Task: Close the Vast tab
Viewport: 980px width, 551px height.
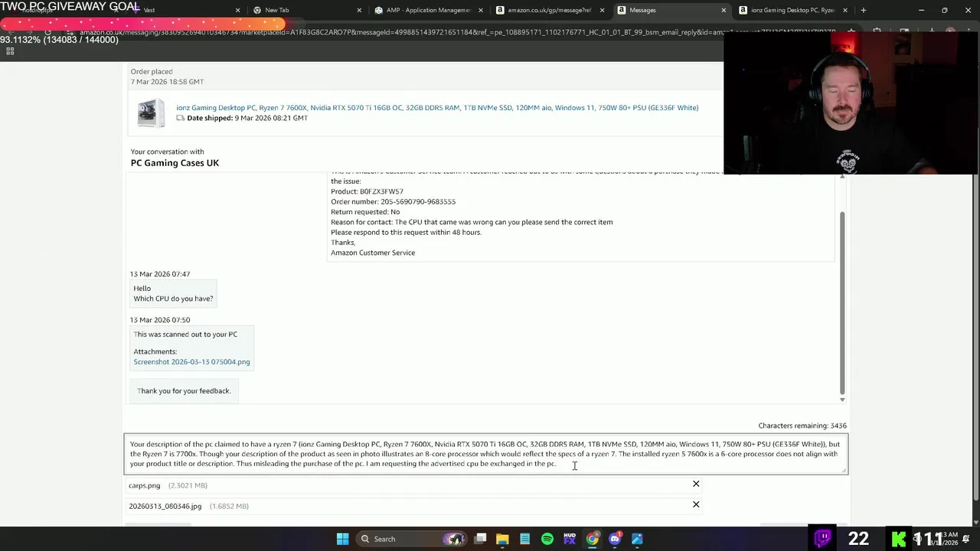Action: click(x=237, y=10)
